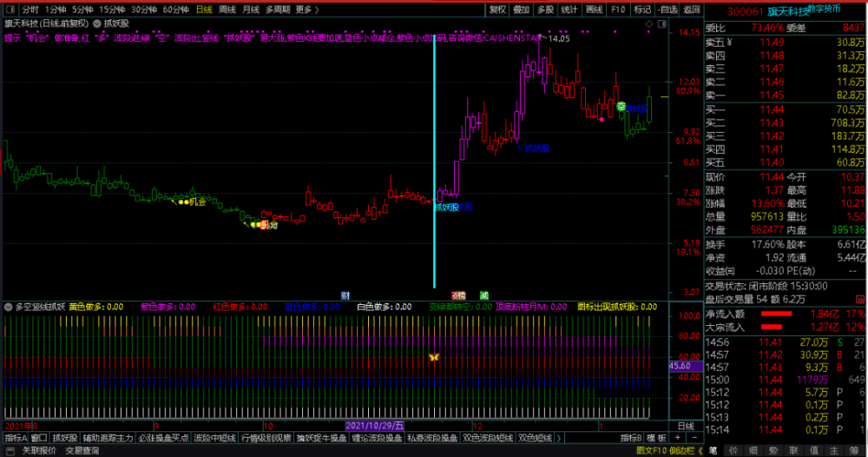Select the 波段中短线 indicator tab
The image size is (868, 457).
[x=214, y=438]
